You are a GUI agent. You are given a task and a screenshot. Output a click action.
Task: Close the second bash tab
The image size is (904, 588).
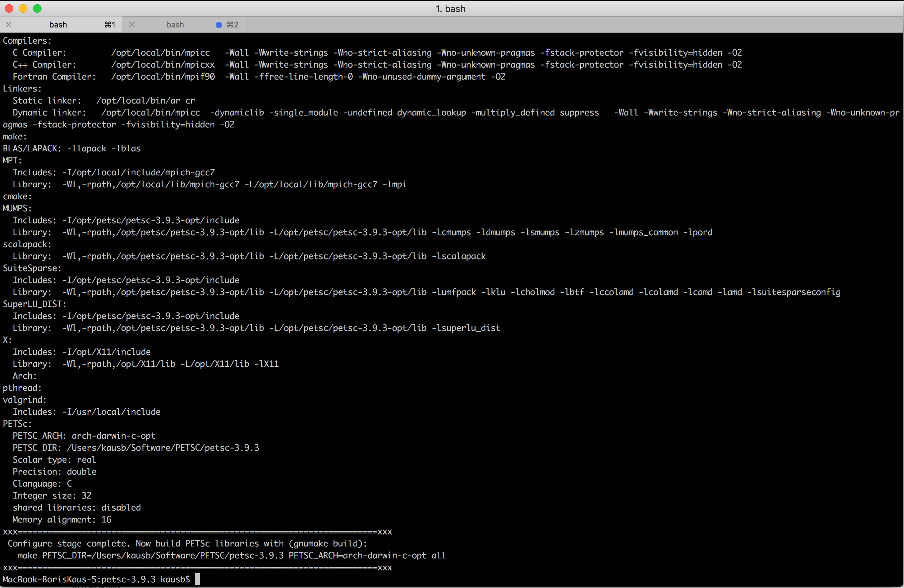(x=132, y=25)
